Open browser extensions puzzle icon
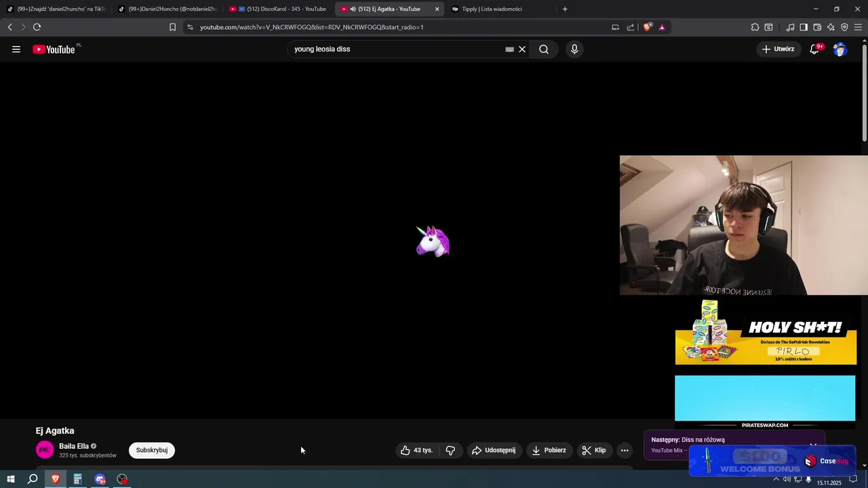Screen dimensions: 868x488 coord(755,27)
